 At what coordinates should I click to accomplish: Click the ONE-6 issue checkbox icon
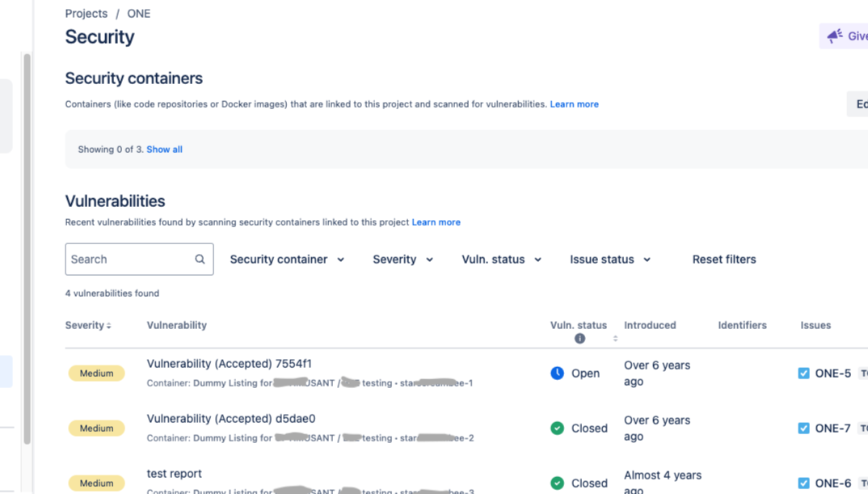pyautogui.click(x=803, y=483)
